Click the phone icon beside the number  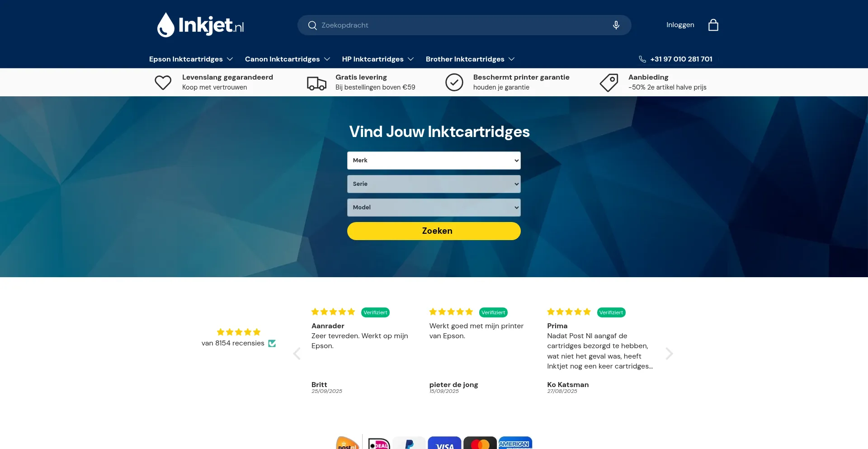(x=642, y=59)
